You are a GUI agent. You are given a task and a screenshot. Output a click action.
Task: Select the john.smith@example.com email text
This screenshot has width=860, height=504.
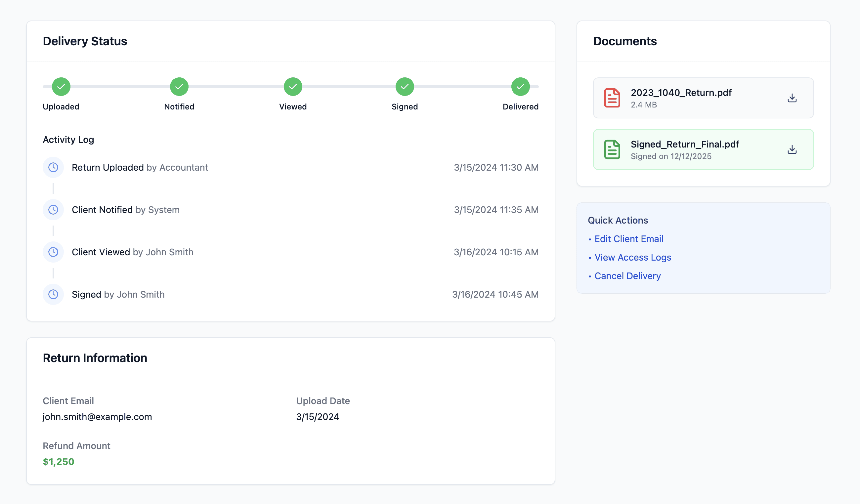(x=97, y=417)
